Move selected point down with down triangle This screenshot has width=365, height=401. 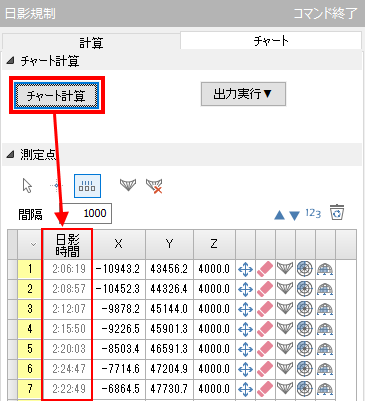(294, 215)
